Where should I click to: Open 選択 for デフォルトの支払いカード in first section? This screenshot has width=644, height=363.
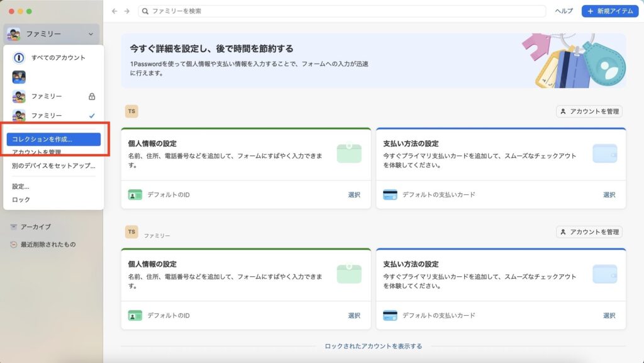609,195
